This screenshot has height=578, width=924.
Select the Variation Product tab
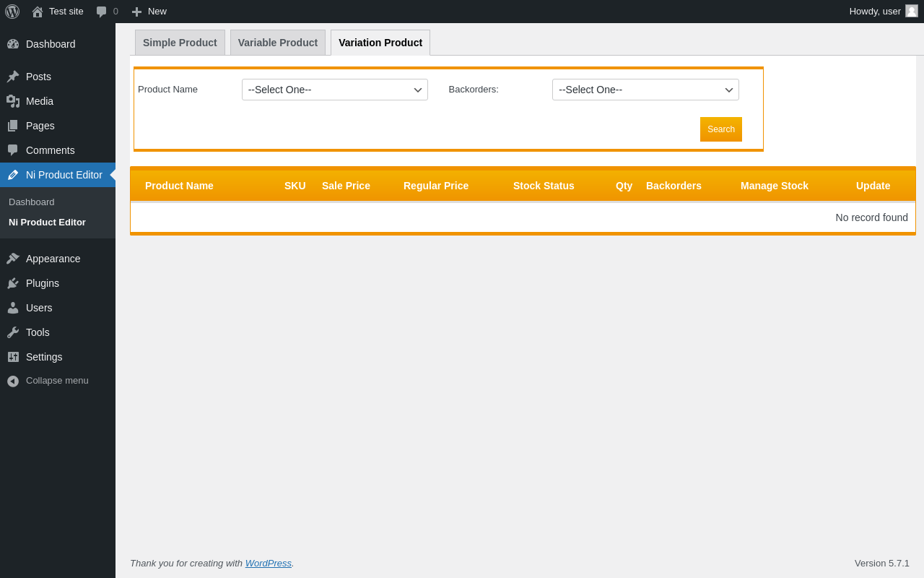tap(380, 43)
